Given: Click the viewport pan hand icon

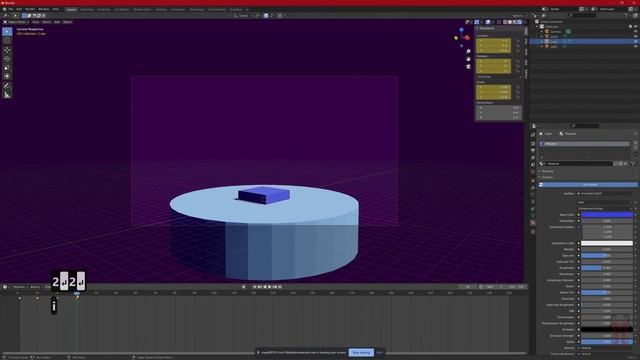Looking at the screenshot, I should [x=468, y=59].
